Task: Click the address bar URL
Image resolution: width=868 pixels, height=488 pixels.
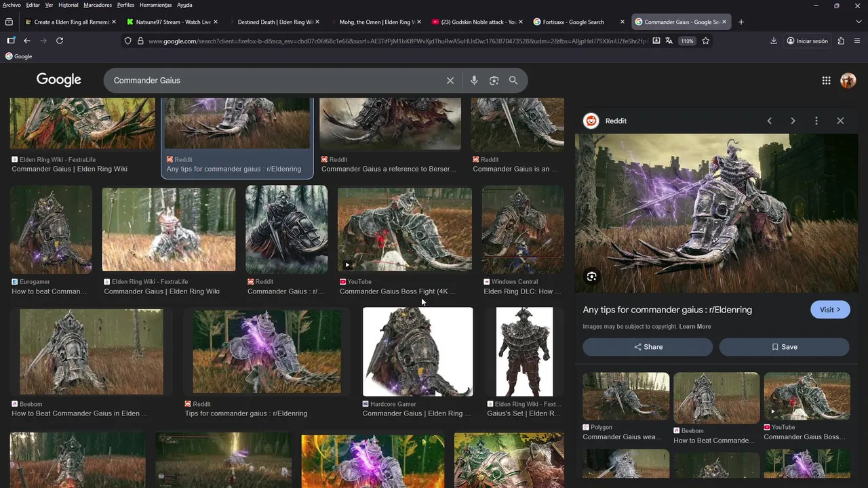Action: (397, 41)
